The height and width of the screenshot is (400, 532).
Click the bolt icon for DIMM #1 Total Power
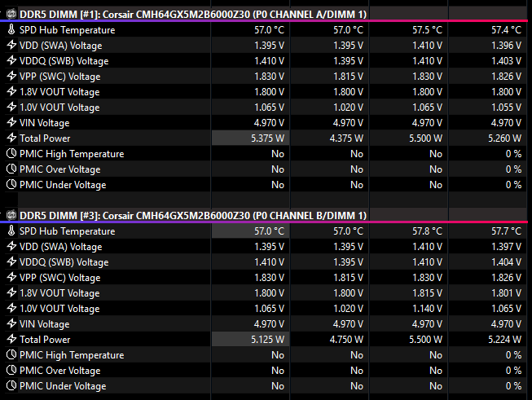11,138
